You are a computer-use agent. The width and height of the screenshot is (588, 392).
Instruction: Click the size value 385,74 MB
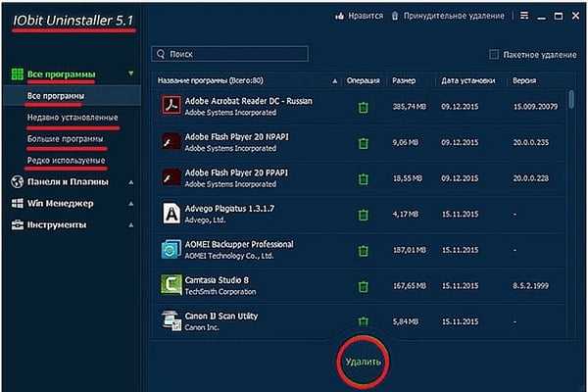pos(409,107)
